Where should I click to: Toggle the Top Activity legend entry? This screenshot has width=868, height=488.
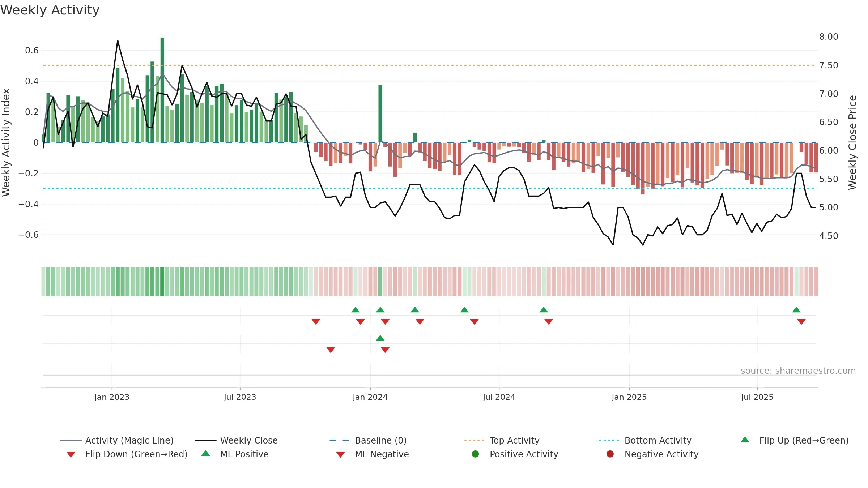(502, 440)
